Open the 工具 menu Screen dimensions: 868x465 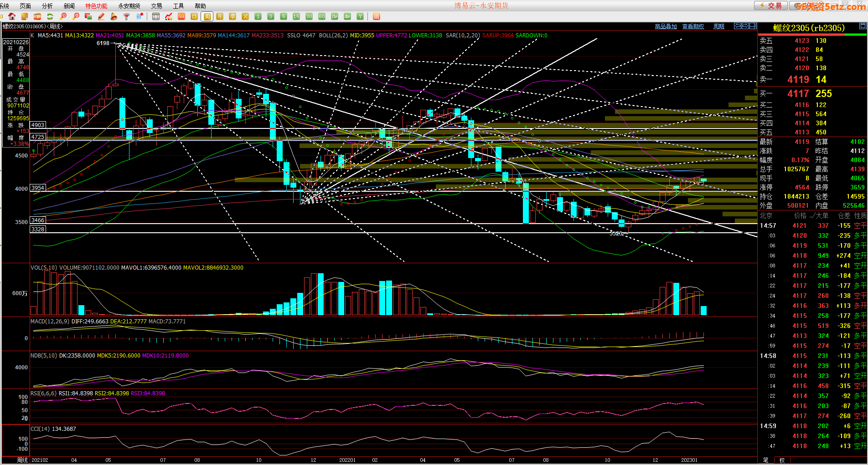pyautogui.click(x=178, y=6)
